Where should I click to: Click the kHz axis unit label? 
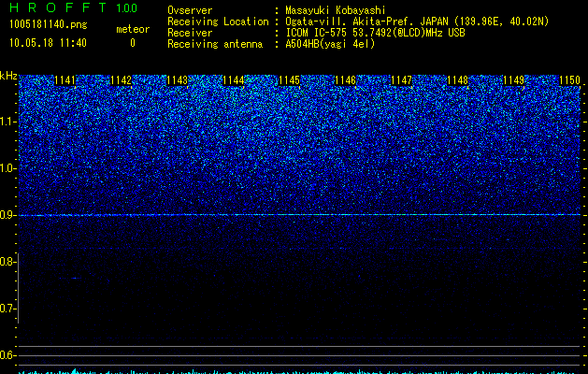8,76
